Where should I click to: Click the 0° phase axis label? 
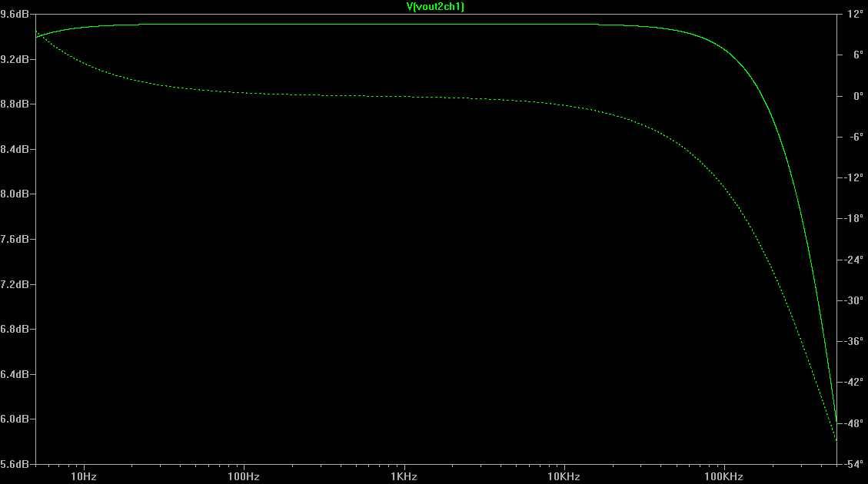(858, 96)
